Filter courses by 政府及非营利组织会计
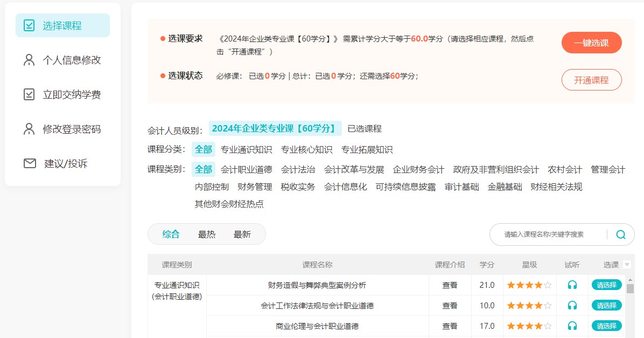 [496, 169]
